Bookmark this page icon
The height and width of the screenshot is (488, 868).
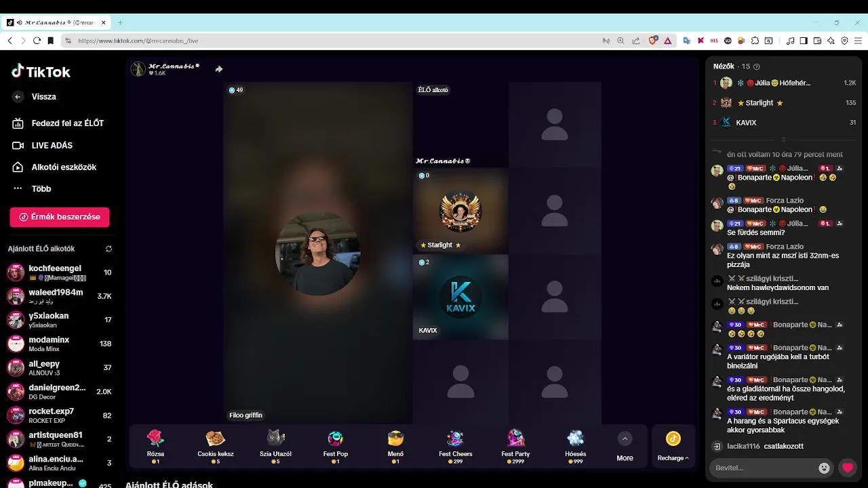(51, 41)
